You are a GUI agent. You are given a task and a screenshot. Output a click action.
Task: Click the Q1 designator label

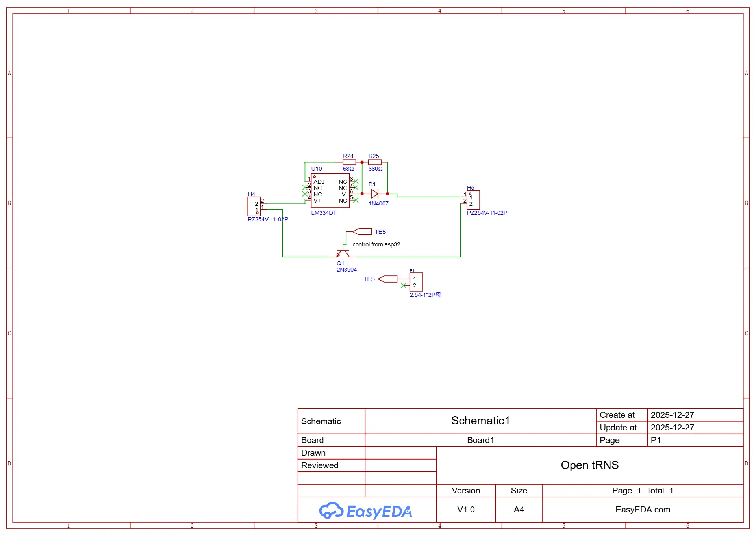click(340, 263)
